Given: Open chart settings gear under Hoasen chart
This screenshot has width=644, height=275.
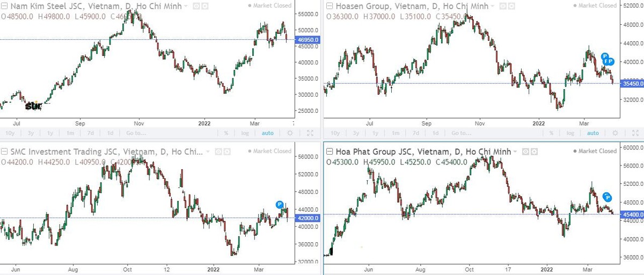Looking at the screenshot, I should (614, 133).
